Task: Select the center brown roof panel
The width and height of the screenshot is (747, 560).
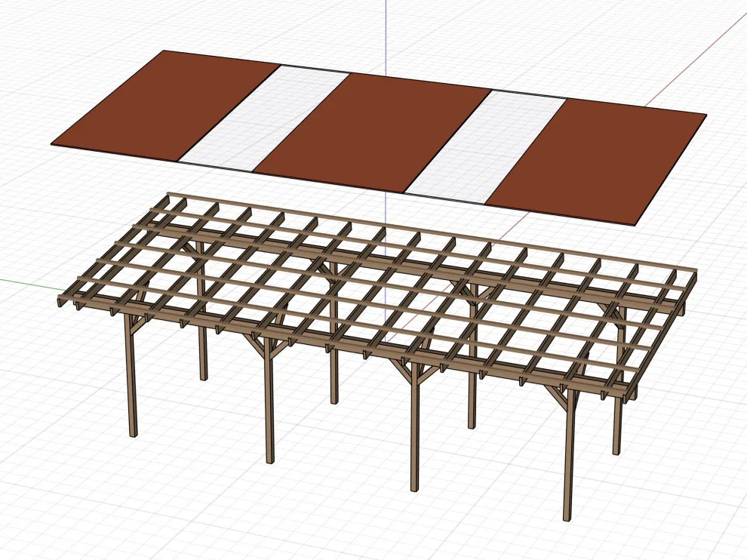Action: (372, 133)
